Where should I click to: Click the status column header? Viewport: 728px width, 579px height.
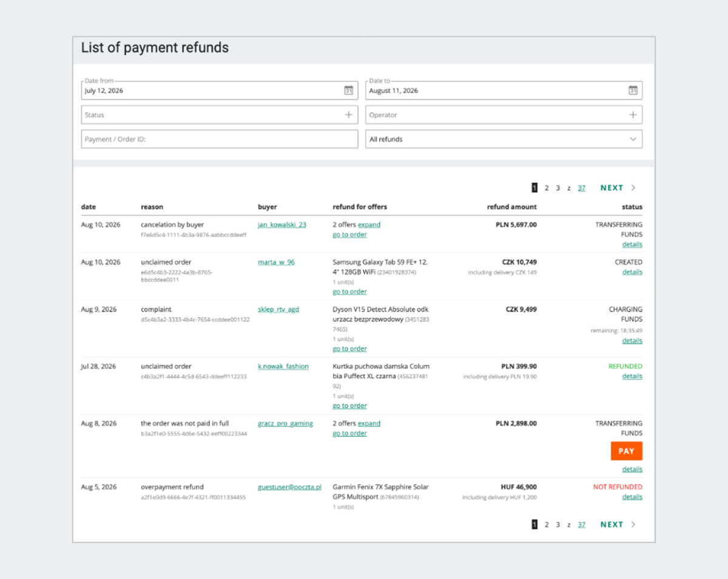tap(632, 207)
